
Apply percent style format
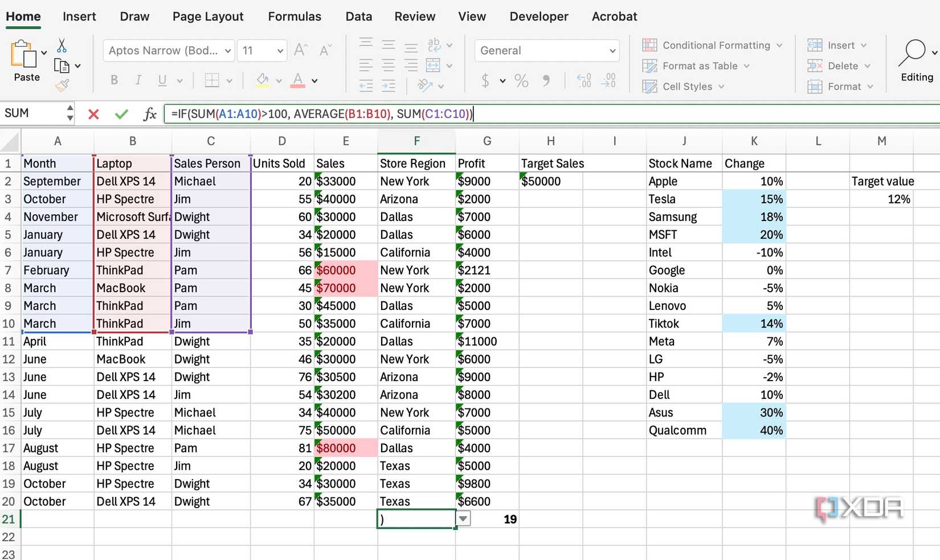pyautogui.click(x=521, y=81)
